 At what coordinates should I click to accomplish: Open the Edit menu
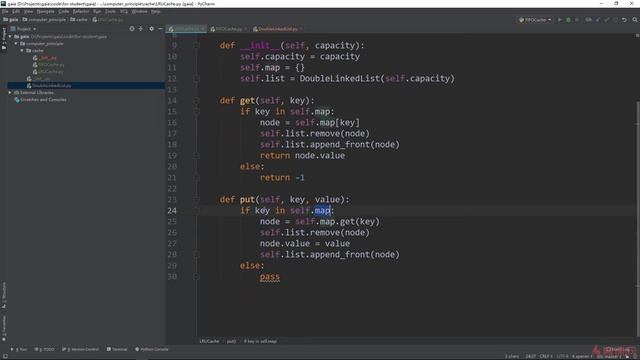pyautogui.click(x=16, y=11)
